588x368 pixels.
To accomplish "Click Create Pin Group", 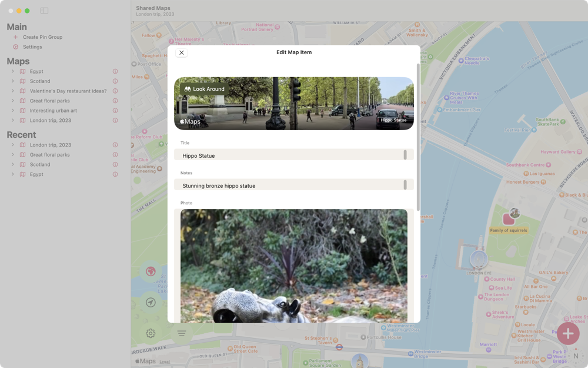I will coord(43,37).
